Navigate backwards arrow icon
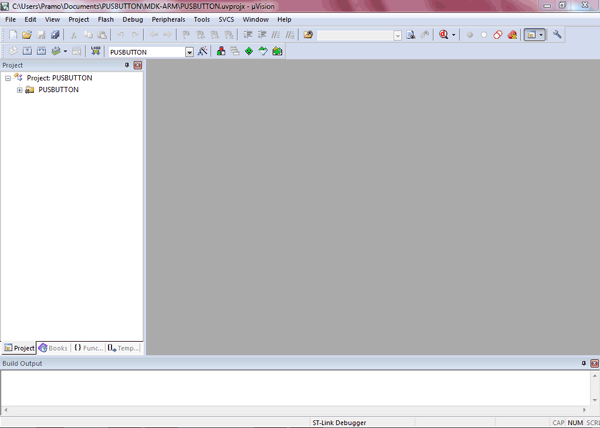The image size is (600, 428). 153,35
